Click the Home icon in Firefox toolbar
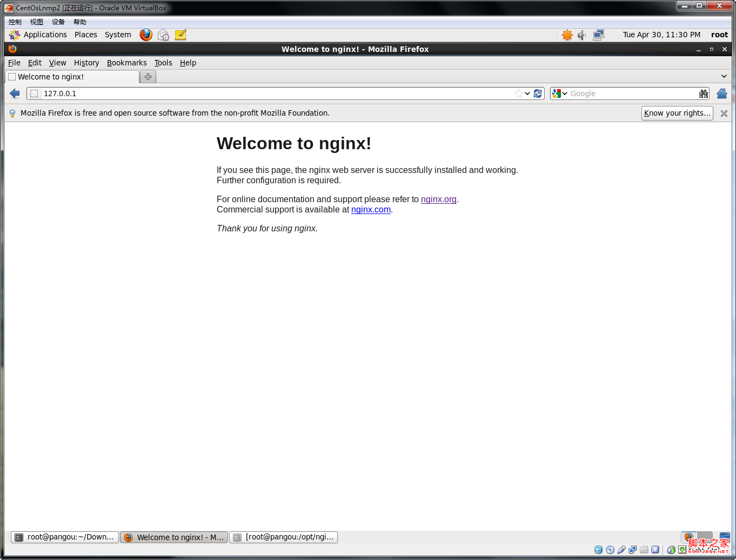Image resolution: width=736 pixels, height=560 pixels. coord(721,94)
